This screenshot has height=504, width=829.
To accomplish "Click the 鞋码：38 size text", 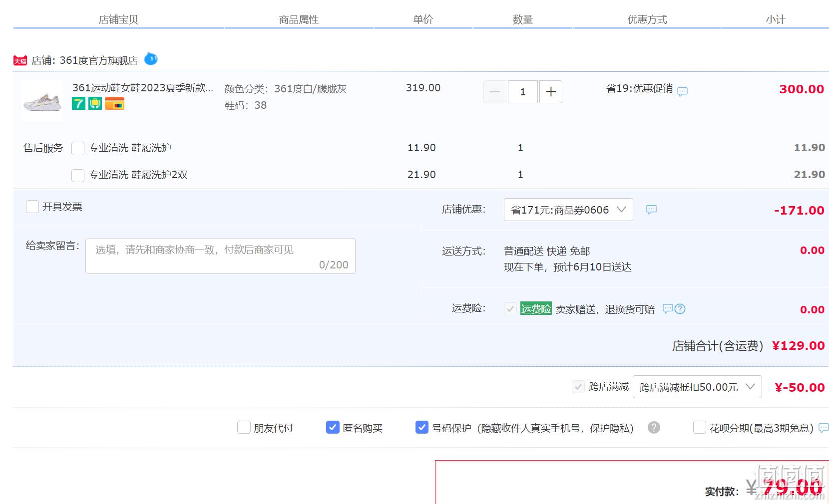I will click(246, 105).
